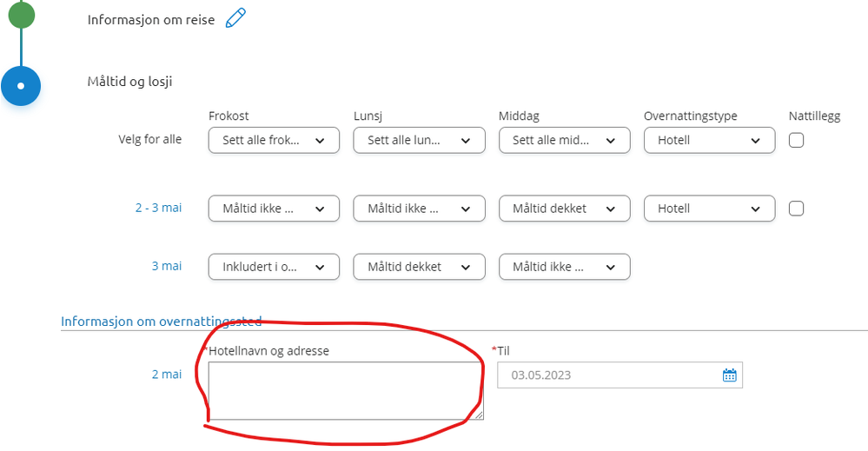Select the blue Måltid og losji step circle
The image size is (868, 451).
pyautogui.click(x=21, y=86)
